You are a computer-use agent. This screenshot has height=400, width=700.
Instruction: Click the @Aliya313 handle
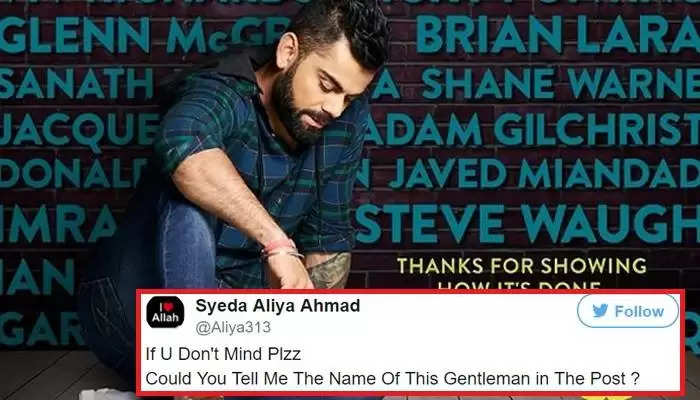(x=233, y=327)
